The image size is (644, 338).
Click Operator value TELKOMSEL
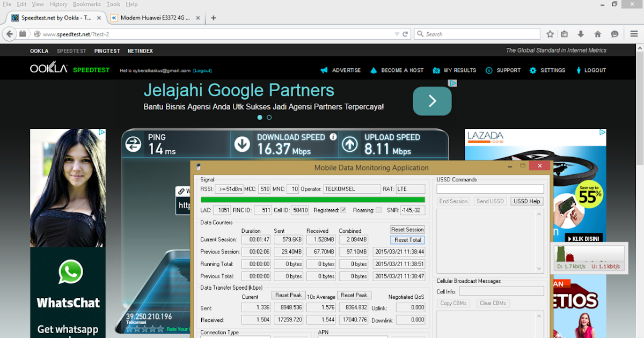351,189
